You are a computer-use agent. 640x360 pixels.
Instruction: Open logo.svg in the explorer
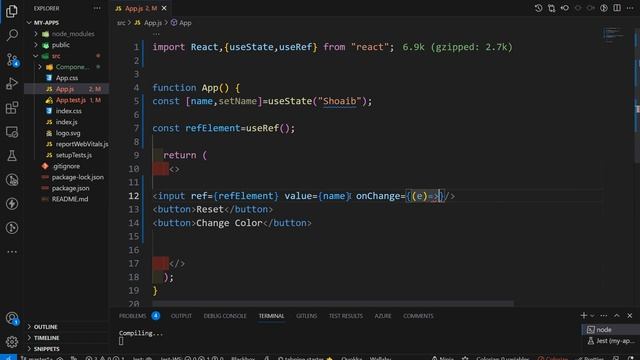coord(67,133)
